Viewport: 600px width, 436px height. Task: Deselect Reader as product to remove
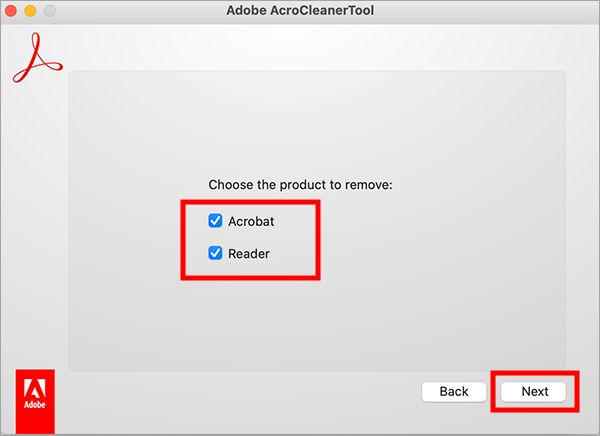pos(215,253)
